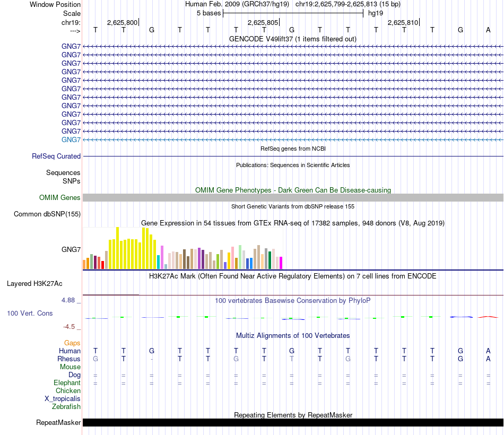The width and height of the screenshot is (504, 435).
Task: Open the H3K27Ac Mark ENCODE track title
Action: point(293,276)
